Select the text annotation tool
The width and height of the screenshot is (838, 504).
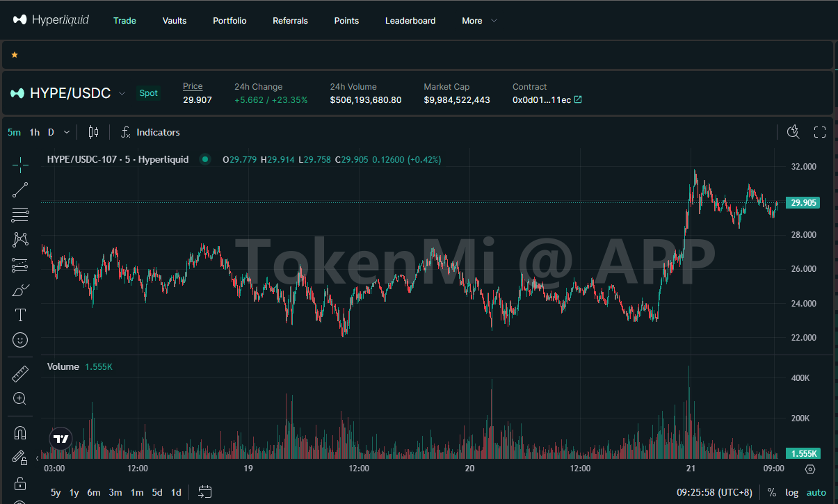20,315
